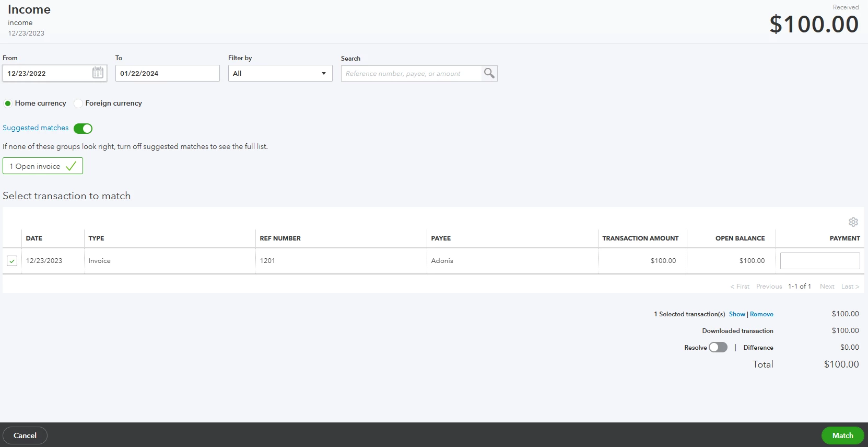This screenshot has width=868, height=447.
Task: Click the Payment amount input box
Action: pos(820,261)
